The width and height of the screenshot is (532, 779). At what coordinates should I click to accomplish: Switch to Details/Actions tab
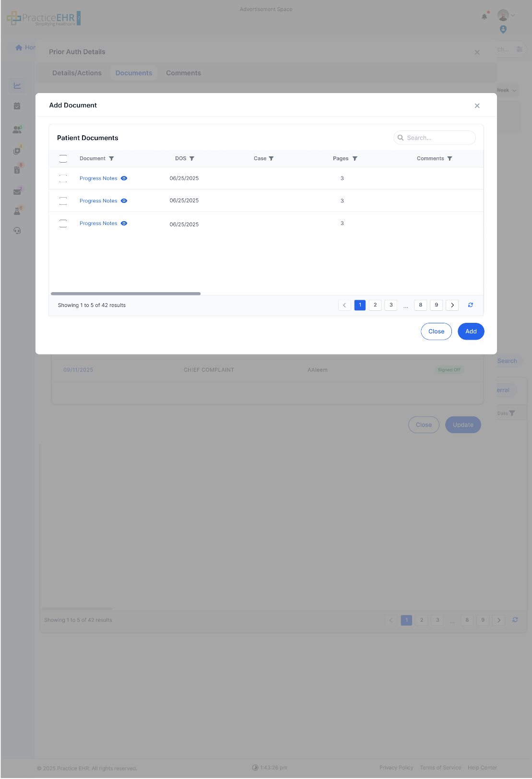tap(77, 73)
